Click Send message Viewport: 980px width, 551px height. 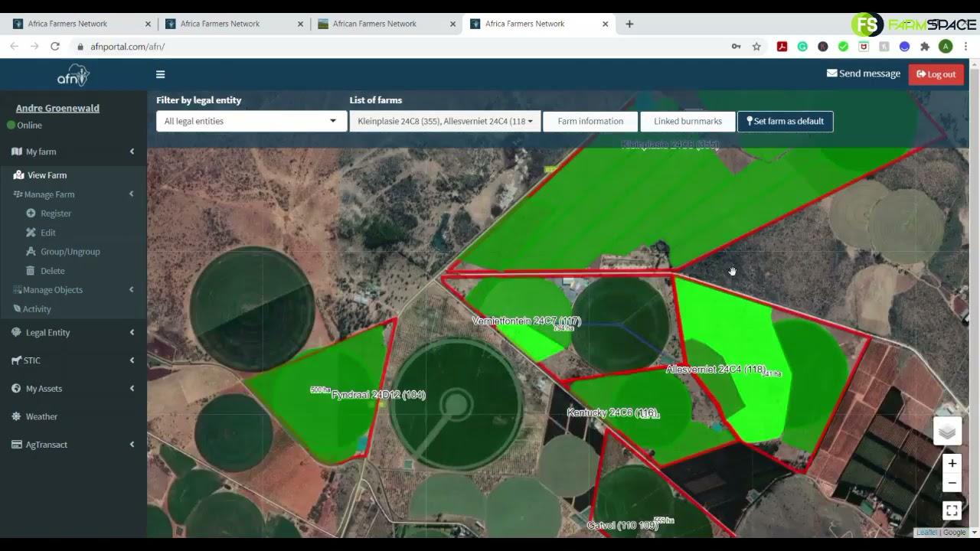pyautogui.click(x=863, y=73)
